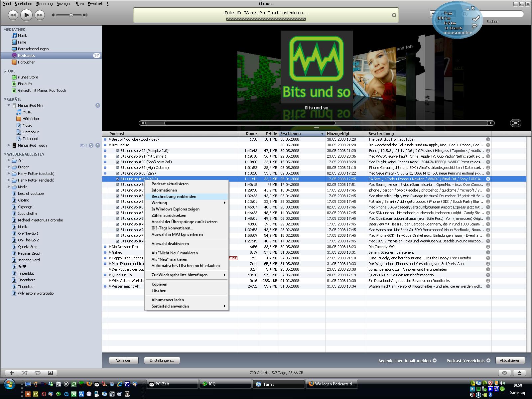532x399 pixels.
Task: Click Bedenklichen Inhalt melden link
Action: pos(407,360)
